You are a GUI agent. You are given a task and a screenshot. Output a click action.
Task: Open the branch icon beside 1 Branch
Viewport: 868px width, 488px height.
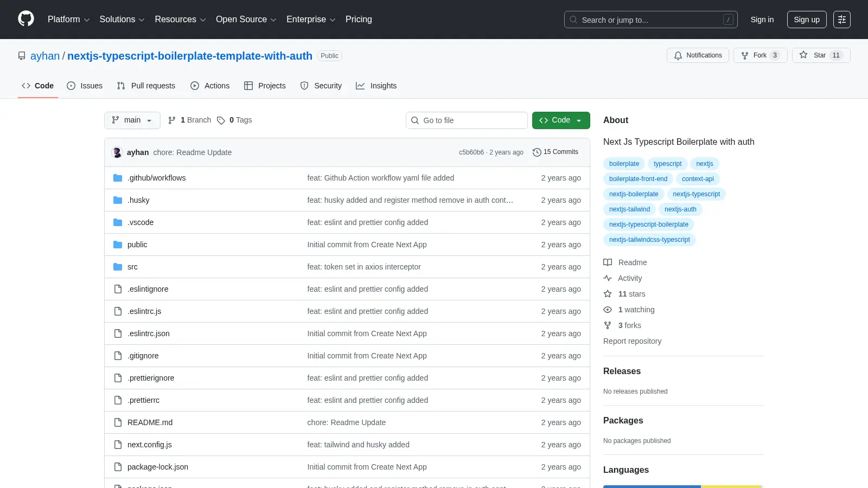click(172, 120)
